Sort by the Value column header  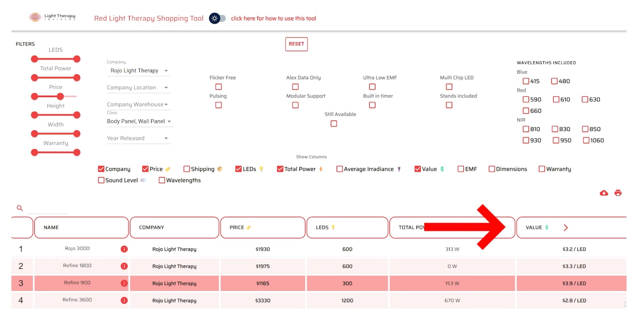coord(571,228)
